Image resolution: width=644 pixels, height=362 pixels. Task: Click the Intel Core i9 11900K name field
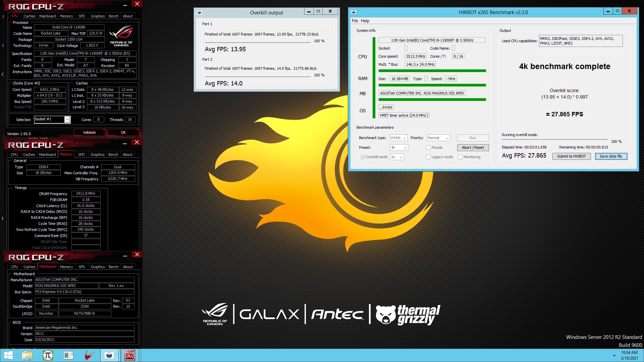[69, 27]
